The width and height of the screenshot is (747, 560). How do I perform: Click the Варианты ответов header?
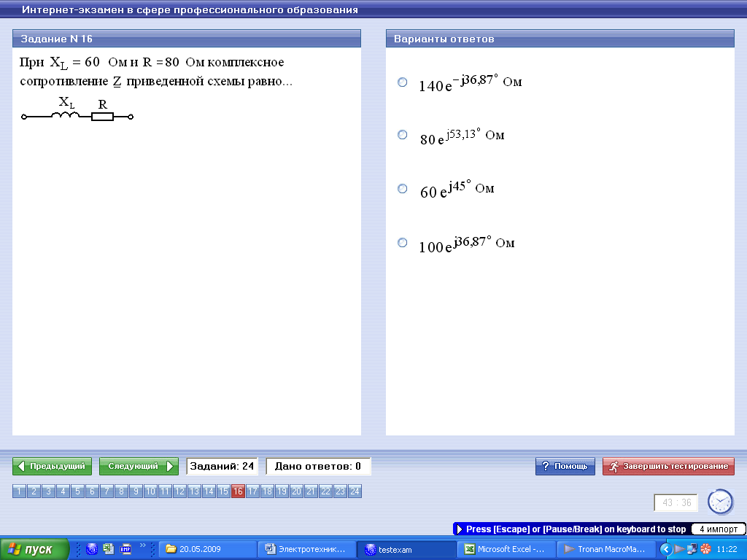560,39
